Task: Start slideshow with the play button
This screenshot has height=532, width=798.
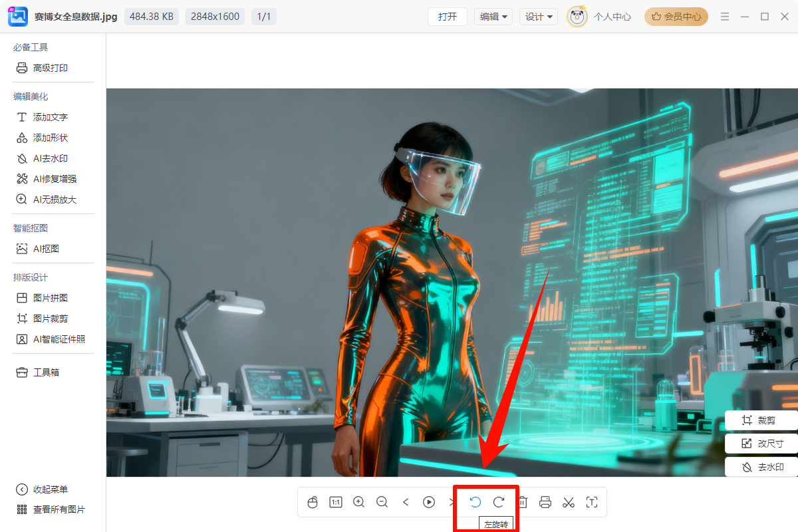Action: tap(429, 502)
